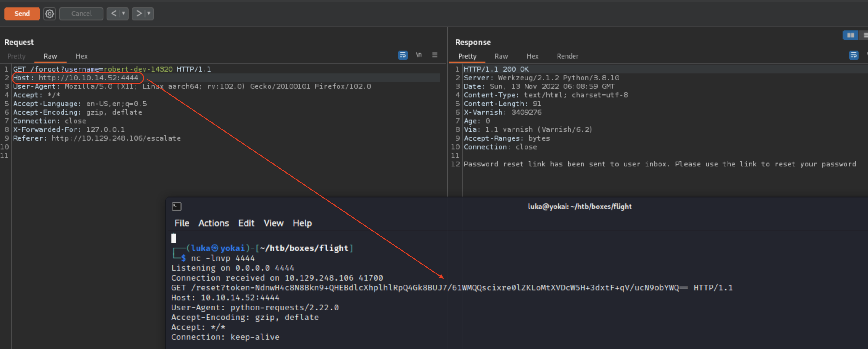
Task: Toggle word wrap in Response panel
Action: click(x=853, y=55)
